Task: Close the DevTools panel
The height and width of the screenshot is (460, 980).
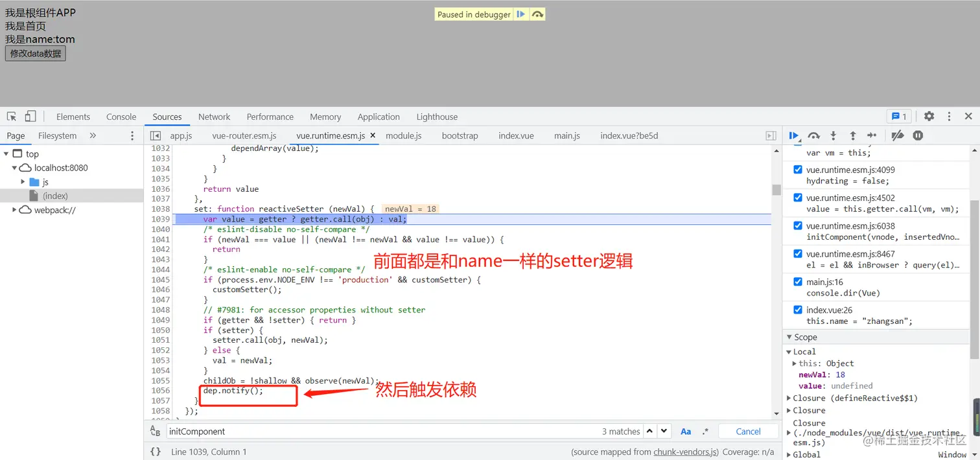Action: tap(968, 117)
